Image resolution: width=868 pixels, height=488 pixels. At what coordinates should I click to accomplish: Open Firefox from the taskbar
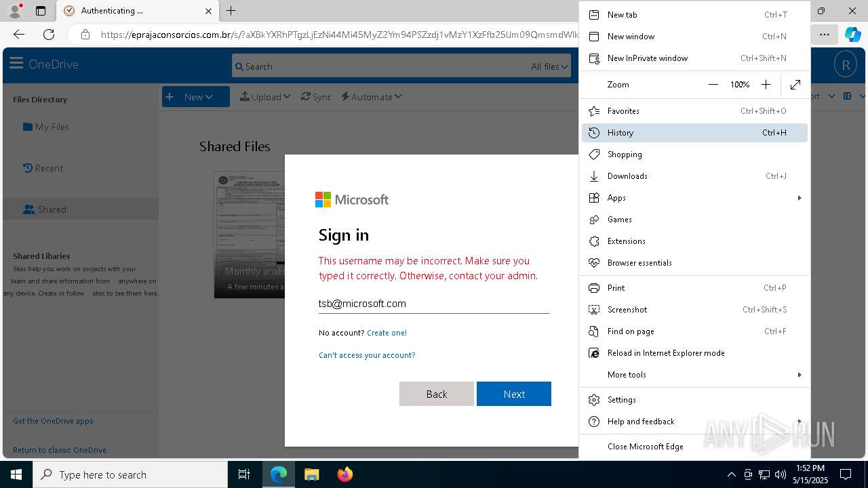[x=344, y=474]
